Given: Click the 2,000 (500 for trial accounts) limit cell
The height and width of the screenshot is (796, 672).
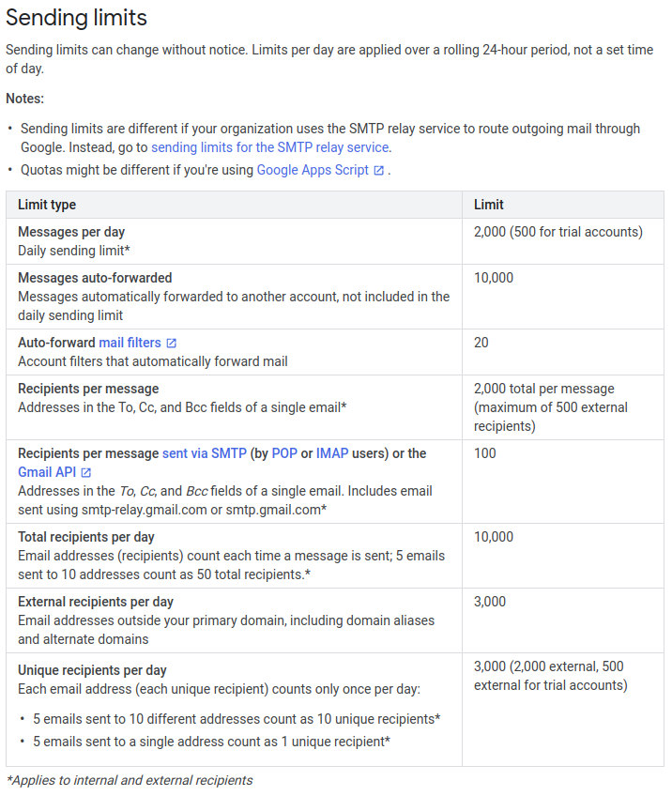Looking at the screenshot, I should point(558,232).
